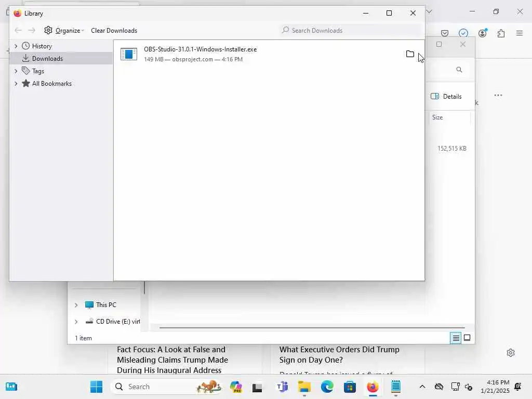Open Fact Focus Trump inaugural address article
This screenshot has width=532, height=399.
click(172, 360)
